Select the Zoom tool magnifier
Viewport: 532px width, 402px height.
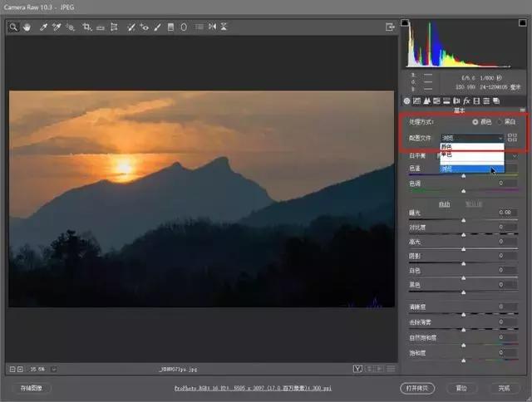13,27
